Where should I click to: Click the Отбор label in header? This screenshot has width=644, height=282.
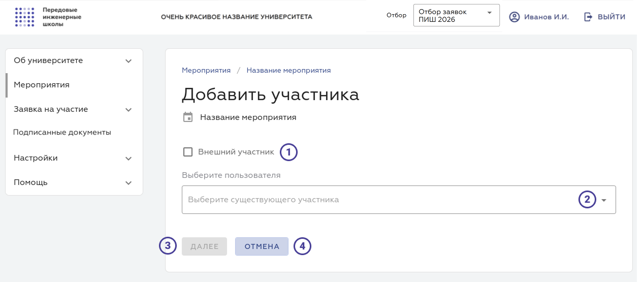pyautogui.click(x=397, y=15)
